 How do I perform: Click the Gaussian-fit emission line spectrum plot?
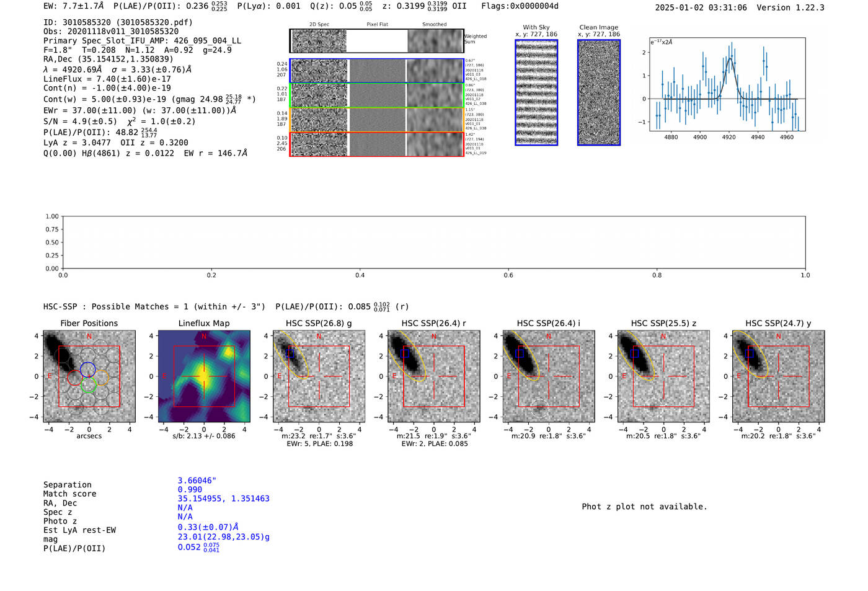[x=727, y=84]
